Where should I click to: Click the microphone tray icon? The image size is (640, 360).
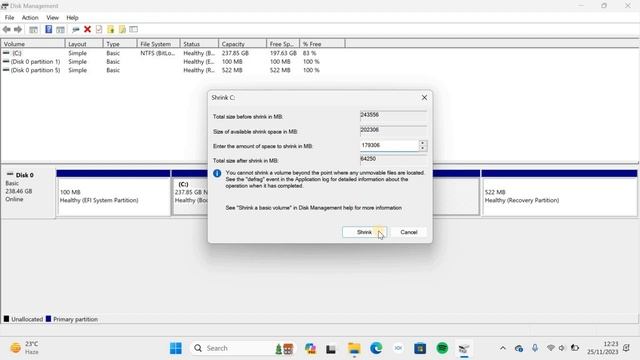click(535, 348)
